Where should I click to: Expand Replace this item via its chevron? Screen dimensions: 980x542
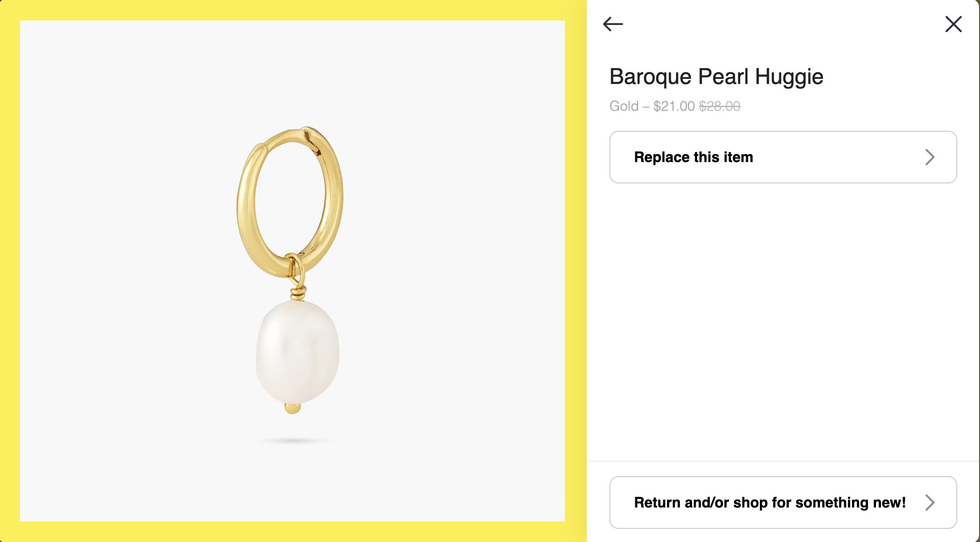pyautogui.click(x=930, y=157)
